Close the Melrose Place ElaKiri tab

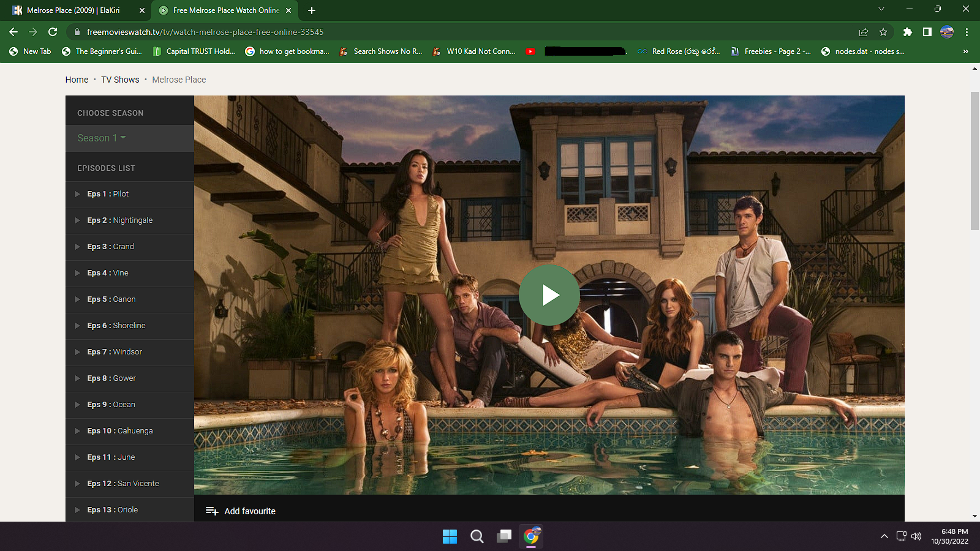point(142,10)
